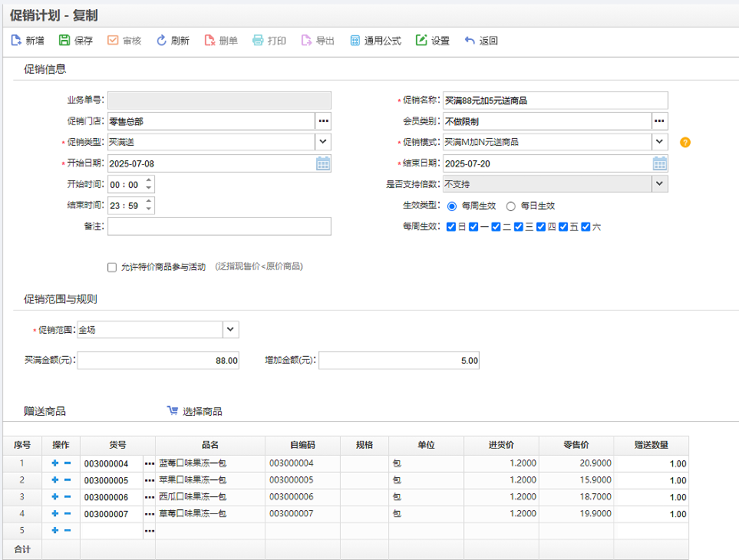Image resolution: width=739 pixels, height=560 pixels.
Task: Open 会员类别 picker ellipsis
Action: [x=660, y=121]
